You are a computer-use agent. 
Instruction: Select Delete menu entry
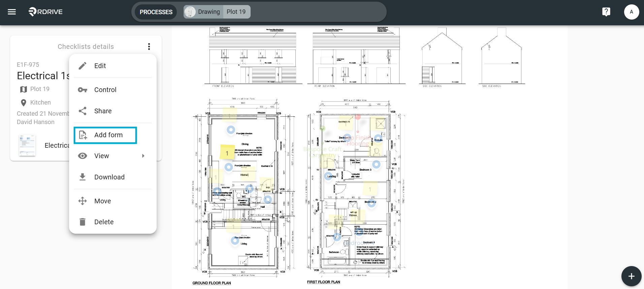113,222
